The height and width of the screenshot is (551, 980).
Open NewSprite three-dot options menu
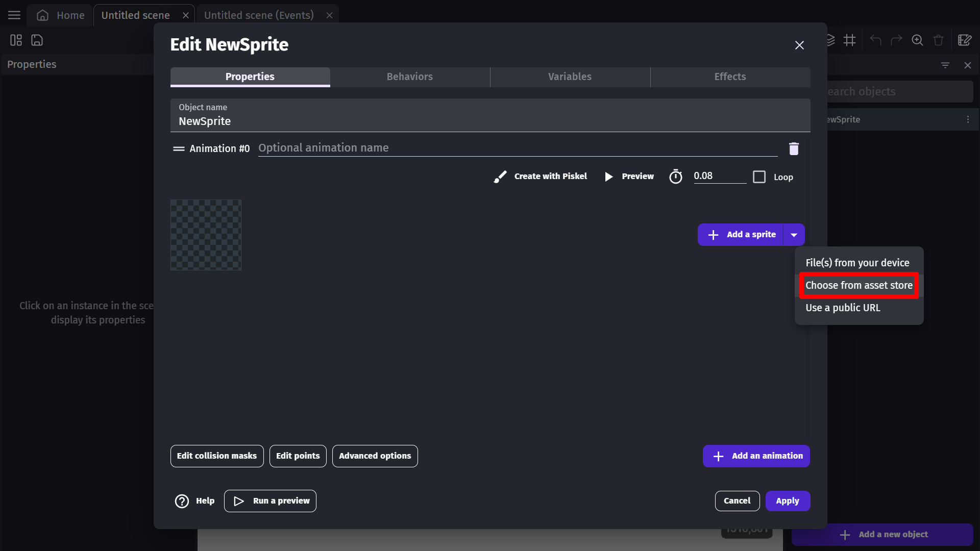(x=968, y=119)
